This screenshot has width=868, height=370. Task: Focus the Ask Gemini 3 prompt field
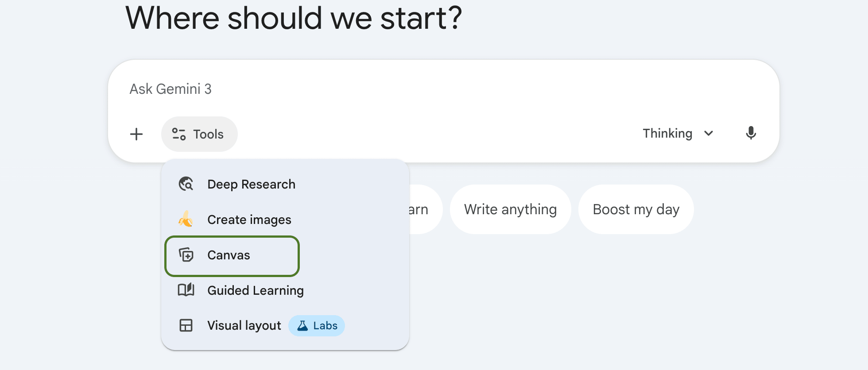tap(399, 89)
